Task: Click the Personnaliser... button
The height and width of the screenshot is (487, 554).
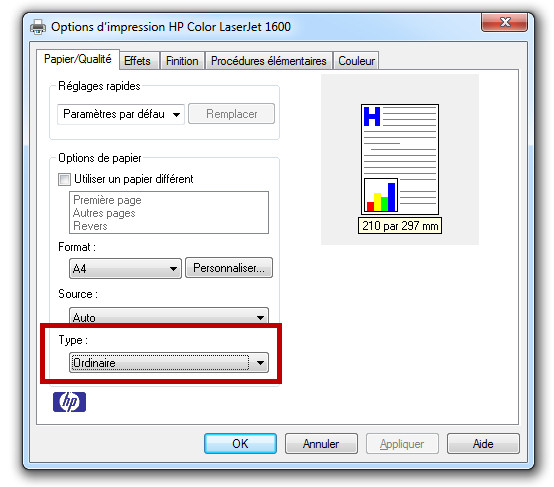Action: click(229, 268)
